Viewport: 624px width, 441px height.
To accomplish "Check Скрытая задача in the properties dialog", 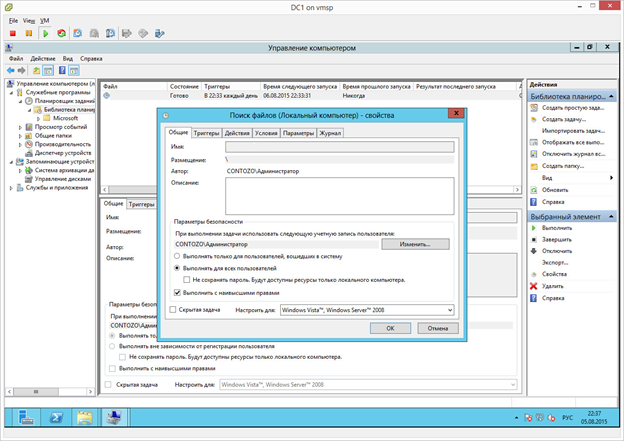I will point(173,310).
